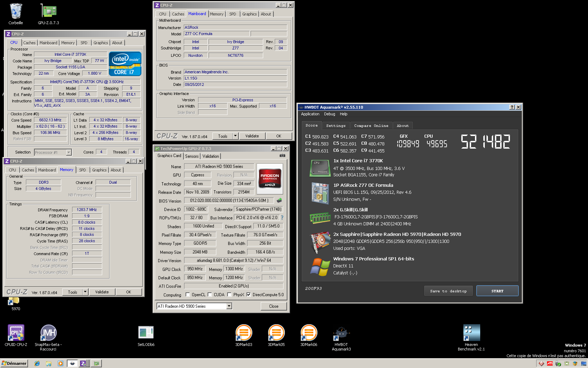Screen dimensions: 588x368
Task: Open the Debug menu in Aquamark
Action: pos(329,114)
